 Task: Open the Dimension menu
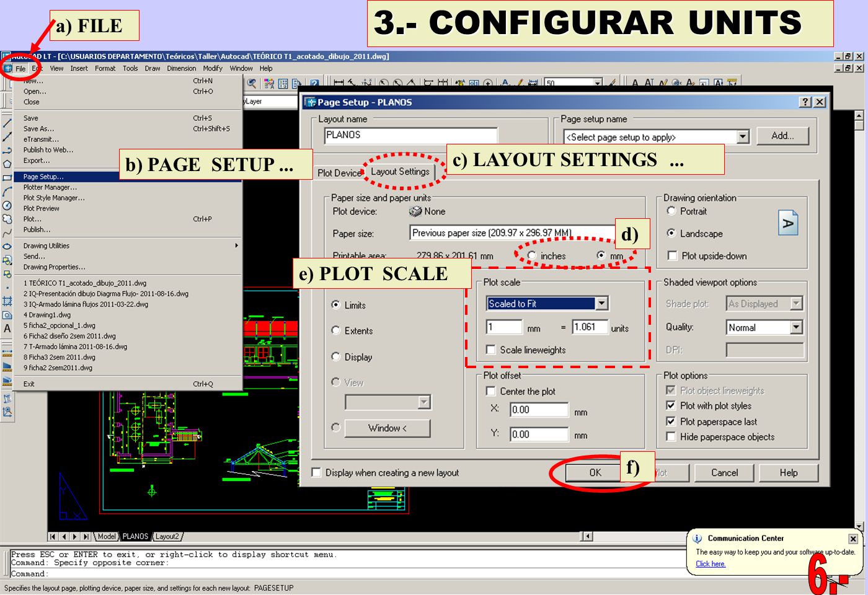tap(182, 69)
